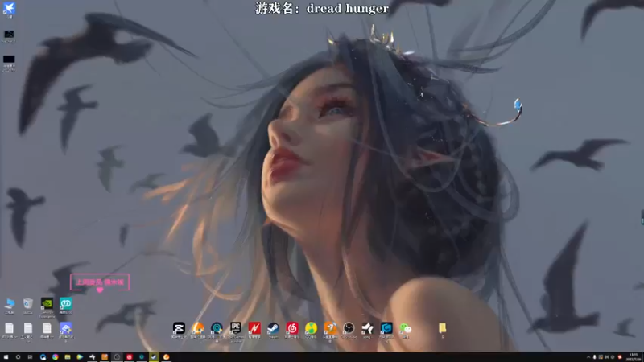
Task: Open the This PC desktop icon
Action: pyautogui.click(x=9, y=304)
